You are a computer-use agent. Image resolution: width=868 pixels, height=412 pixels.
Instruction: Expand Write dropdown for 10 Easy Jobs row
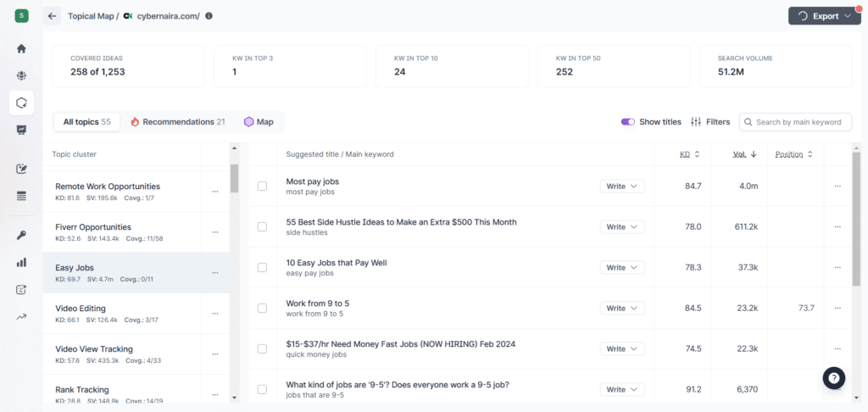[x=622, y=268]
